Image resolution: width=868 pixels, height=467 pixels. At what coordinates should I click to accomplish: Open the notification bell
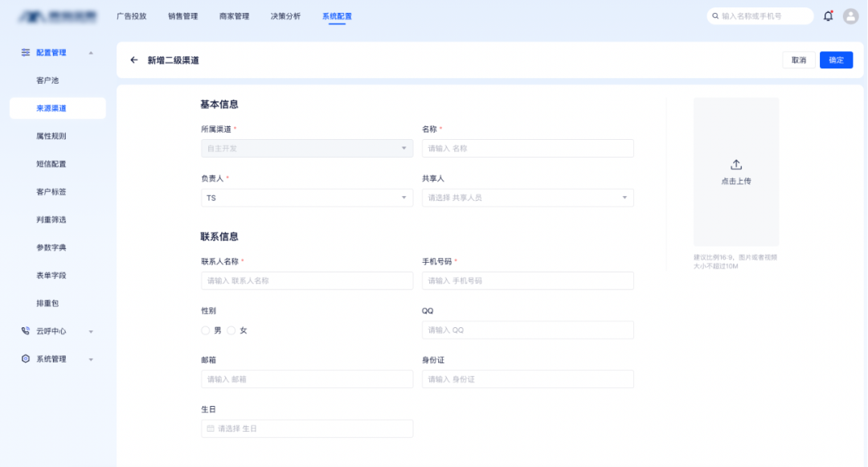tap(829, 15)
